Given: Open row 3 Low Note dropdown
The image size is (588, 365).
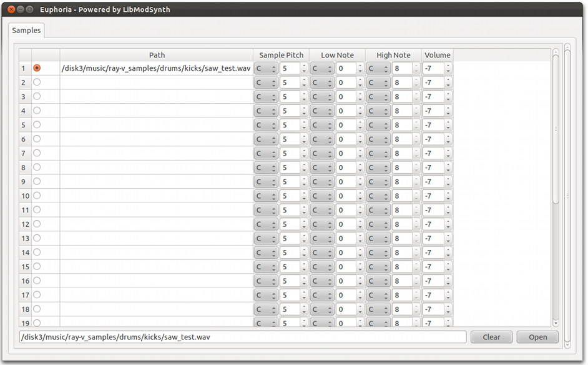Looking at the screenshot, I should point(321,97).
